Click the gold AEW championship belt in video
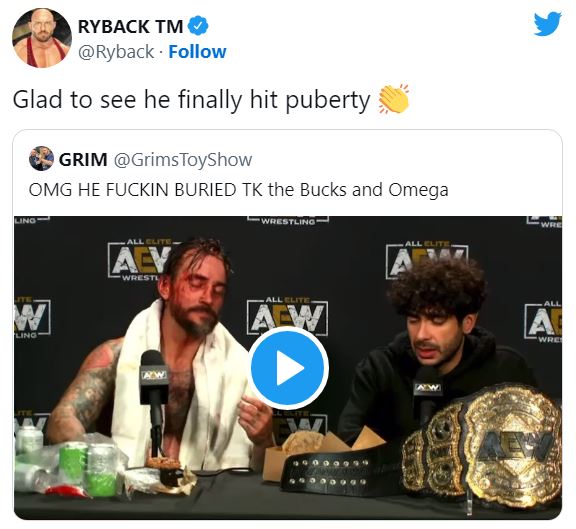 [481, 444]
